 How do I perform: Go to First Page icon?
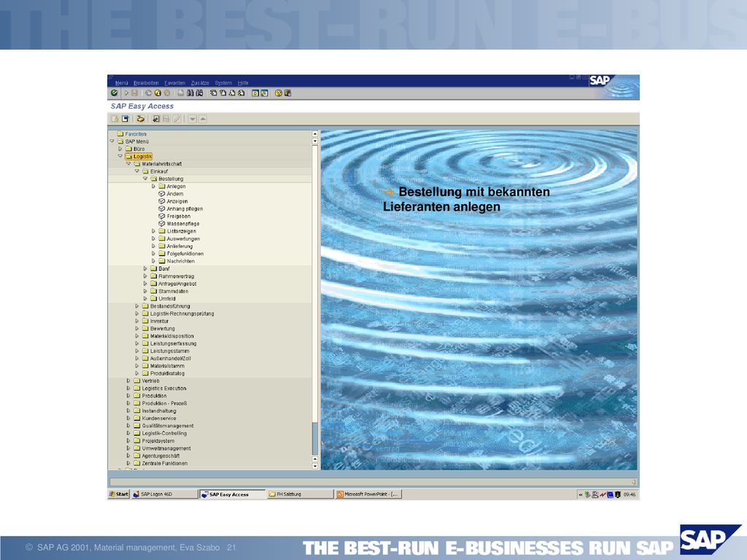214,93
